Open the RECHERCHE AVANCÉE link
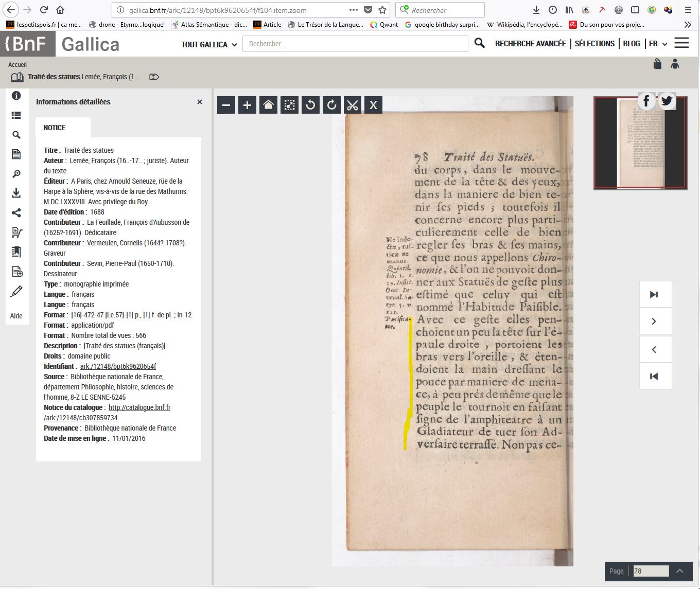 pos(530,44)
